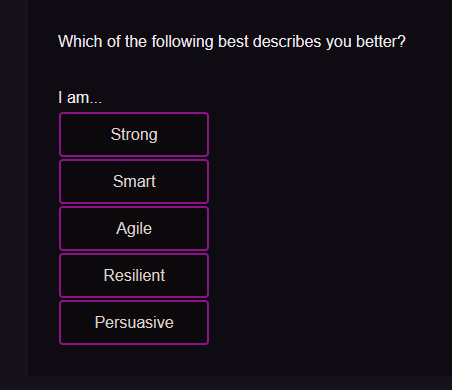452x390 pixels.
Task: Select Resilient as your answer
Action: coord(134,275)
